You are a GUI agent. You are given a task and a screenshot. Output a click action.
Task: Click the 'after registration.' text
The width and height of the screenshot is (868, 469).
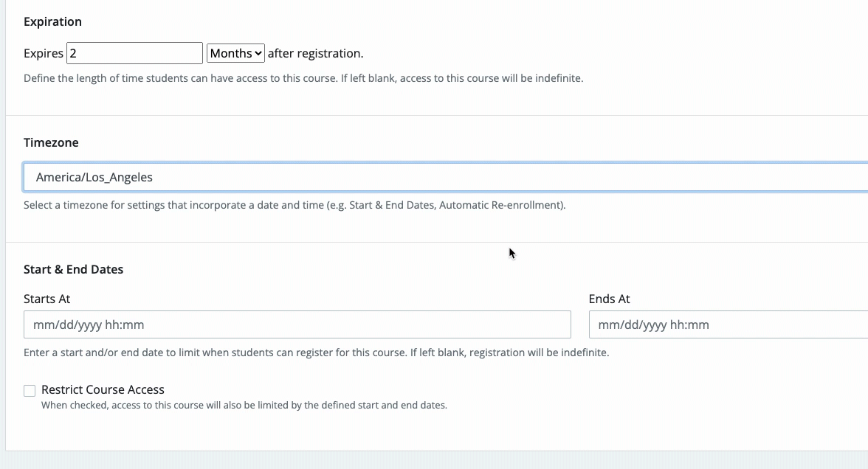click(x=315, y=53)
